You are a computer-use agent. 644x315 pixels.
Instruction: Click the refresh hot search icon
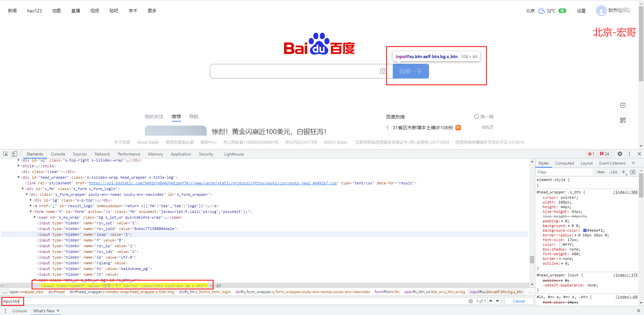pos(476,117)
